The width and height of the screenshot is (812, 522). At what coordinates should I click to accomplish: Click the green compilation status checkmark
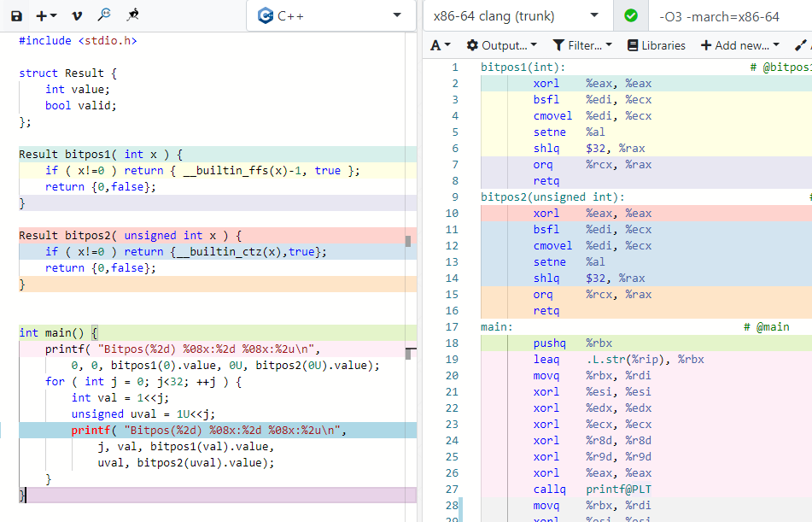[x=631, y=16]
